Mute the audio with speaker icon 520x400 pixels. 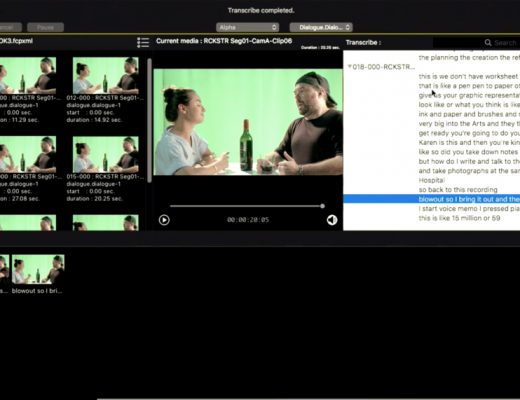pyautogui.click(x=332, y=220)
